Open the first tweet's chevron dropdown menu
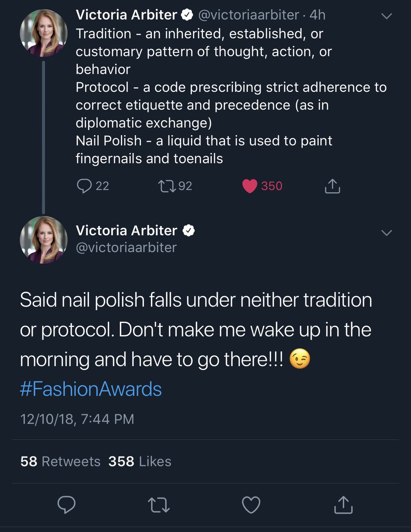This screenshot has height=532, width=411. click(387, 16)
